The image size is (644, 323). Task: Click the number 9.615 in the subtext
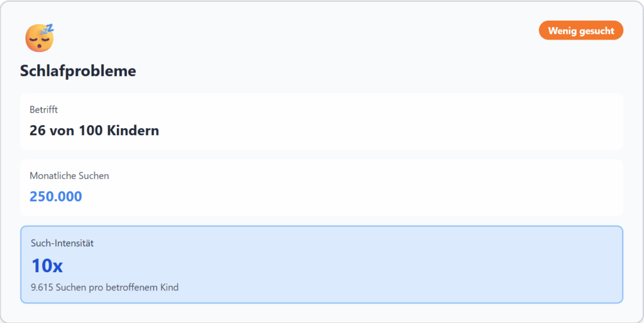(x=42, y=288)
